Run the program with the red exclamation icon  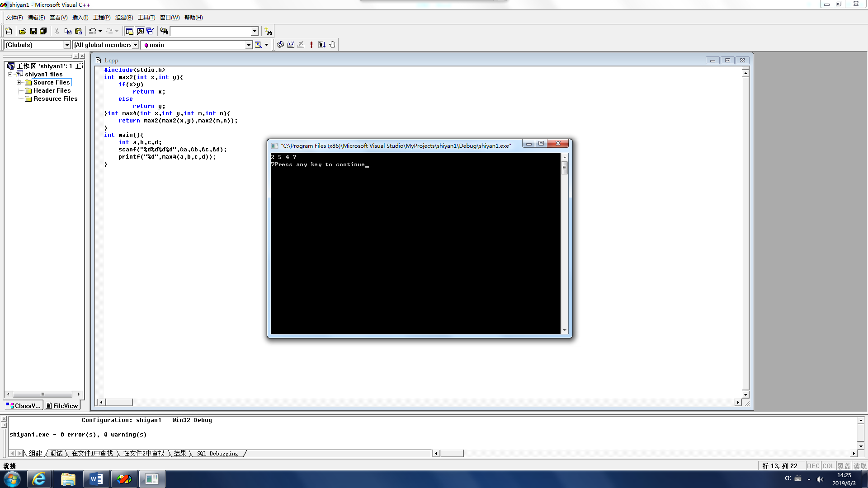(311, 45)
